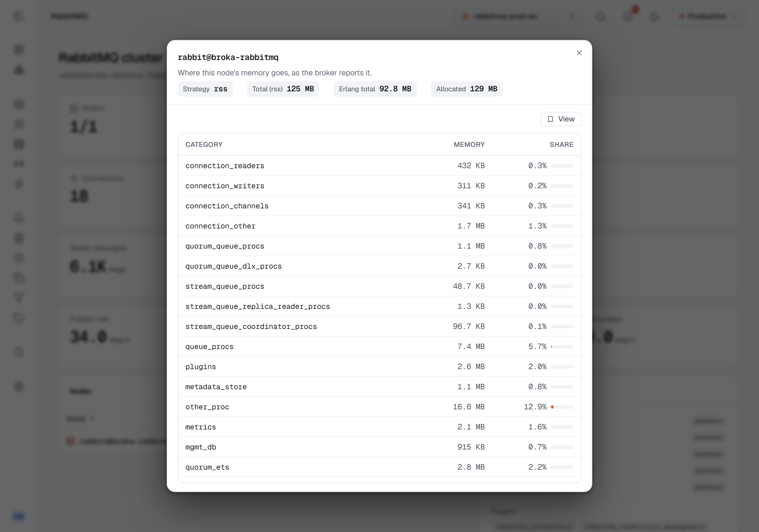Click the 16.6 MB memory value

coord(469,407)
